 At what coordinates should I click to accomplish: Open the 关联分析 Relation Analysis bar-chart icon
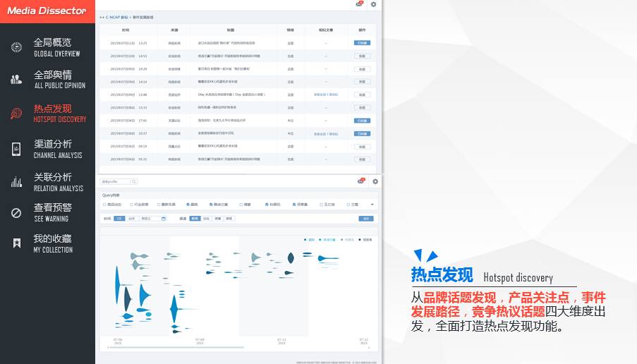point(16,182)
